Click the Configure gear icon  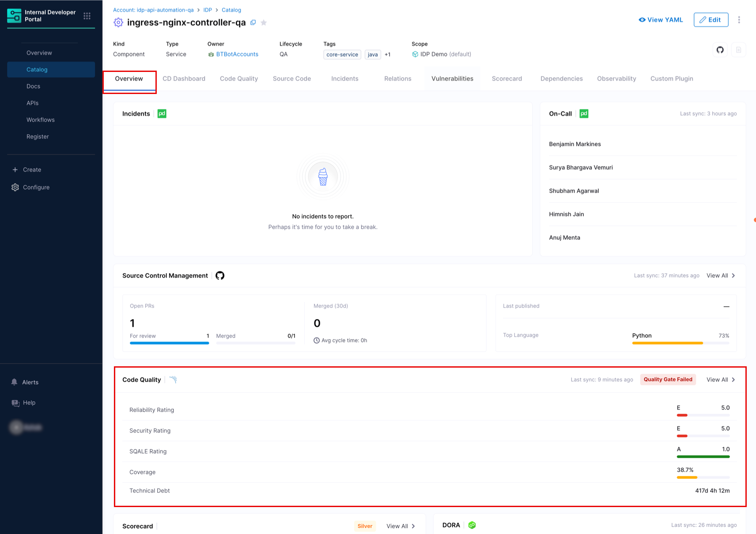point(15,187)
